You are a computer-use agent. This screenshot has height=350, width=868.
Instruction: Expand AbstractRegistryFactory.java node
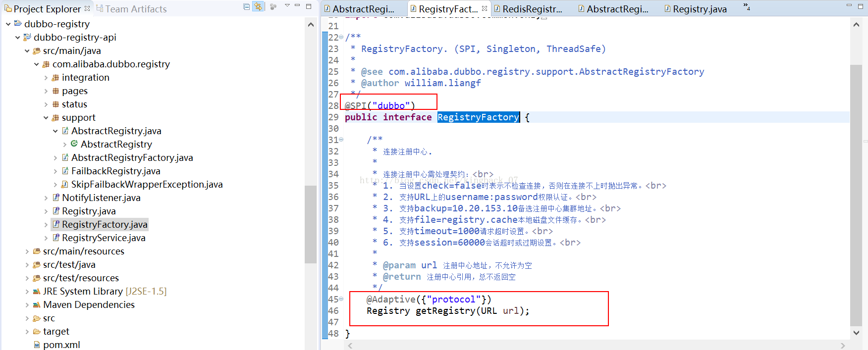pyautogui.click(x=55, y=158)
